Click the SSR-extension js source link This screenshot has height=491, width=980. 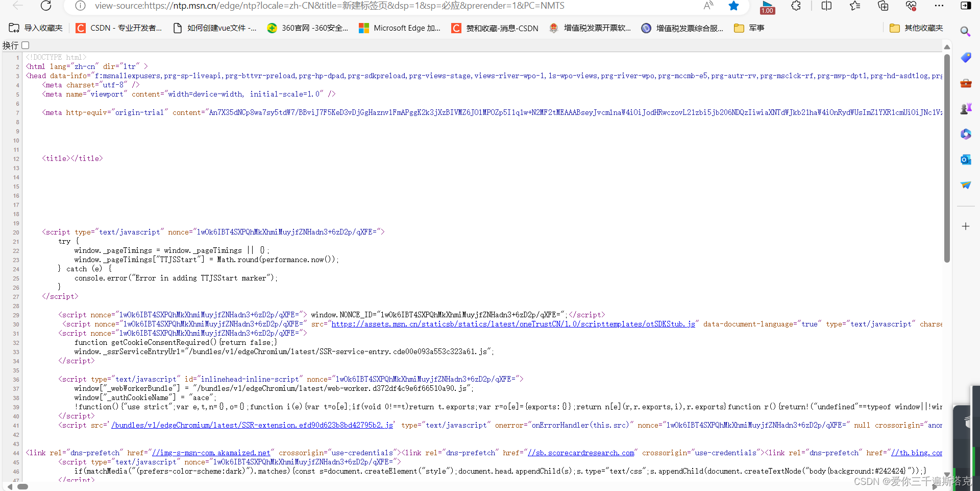(252, 425)
